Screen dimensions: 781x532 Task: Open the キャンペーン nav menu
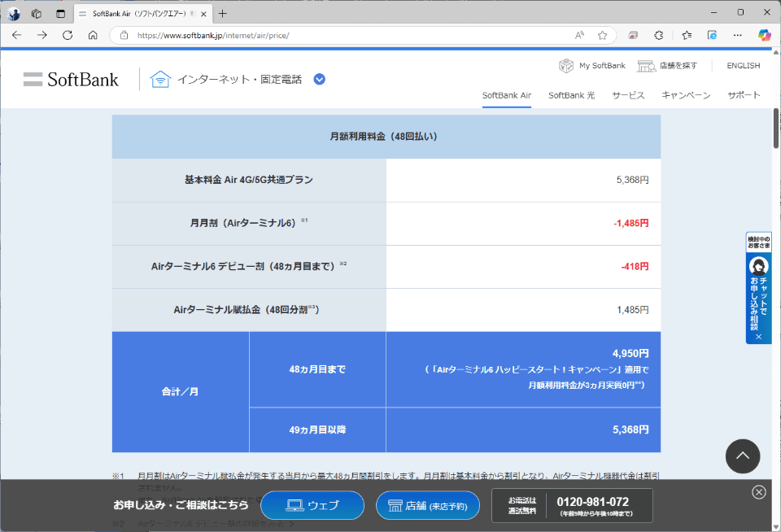click(686, 95)
